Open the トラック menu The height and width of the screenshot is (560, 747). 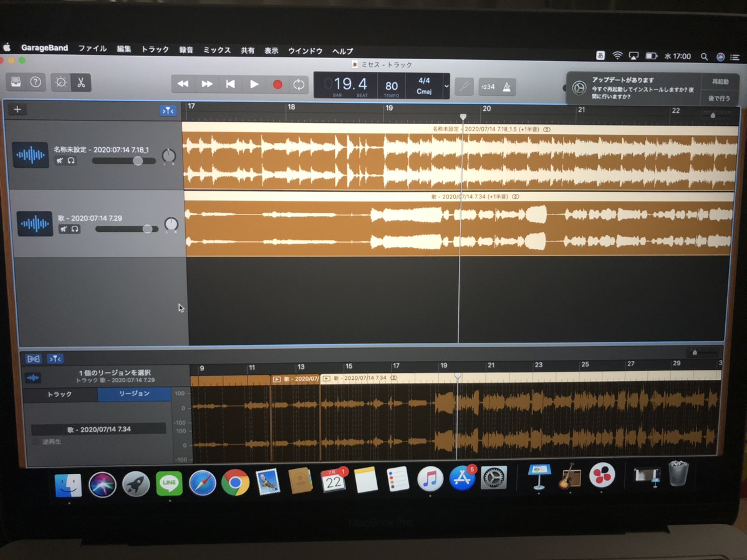[155, 49]
